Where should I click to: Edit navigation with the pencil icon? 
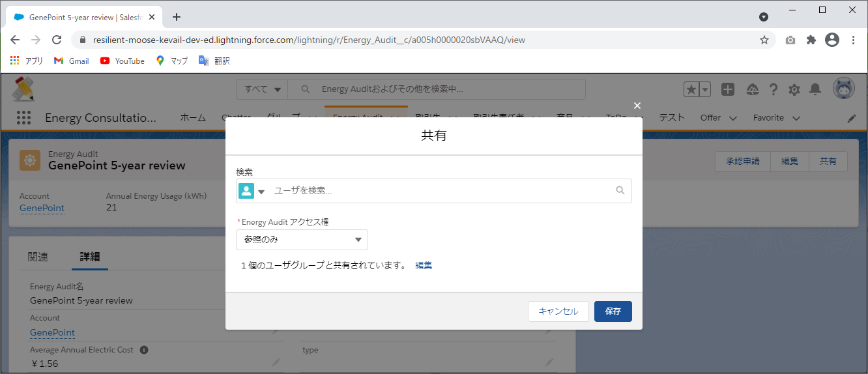[x=852, y=119]
